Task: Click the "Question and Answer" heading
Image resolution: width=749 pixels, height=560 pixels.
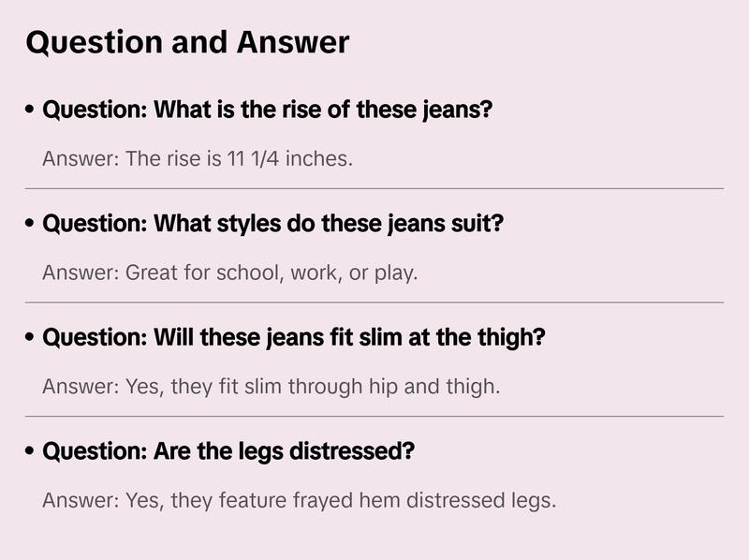Action: (187, 42)
